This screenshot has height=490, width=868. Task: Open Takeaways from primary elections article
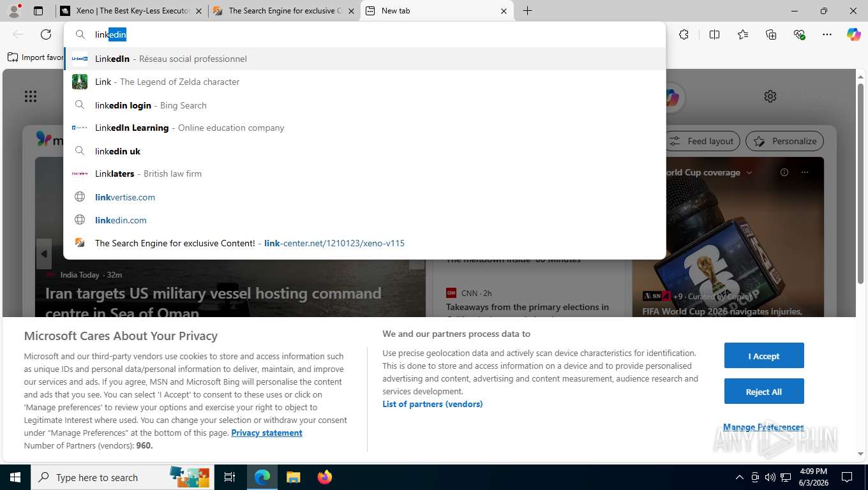(527, 311)
